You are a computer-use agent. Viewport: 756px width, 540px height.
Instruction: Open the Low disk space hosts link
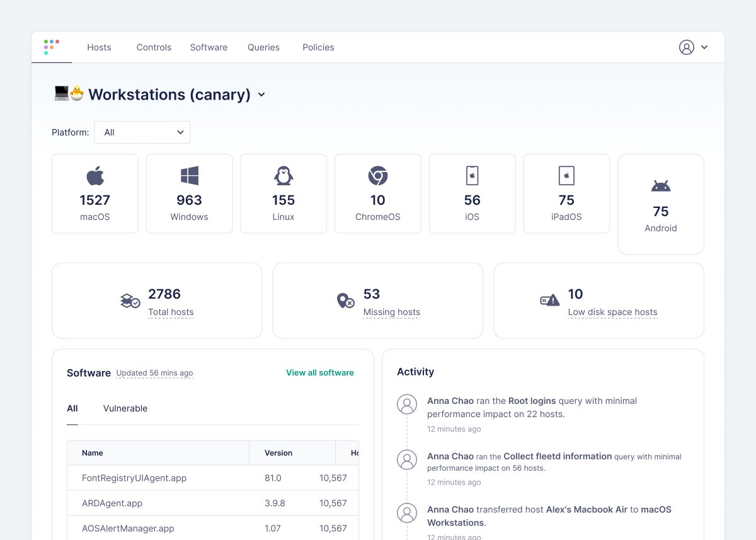point(612,312)
